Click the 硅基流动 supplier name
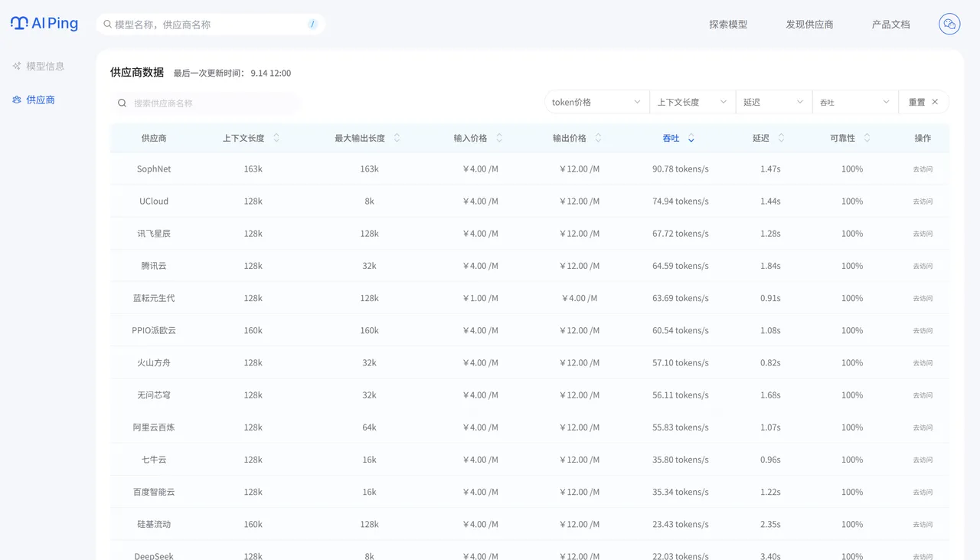The height and width of the screenshot is (560, 980). [154, 524]
